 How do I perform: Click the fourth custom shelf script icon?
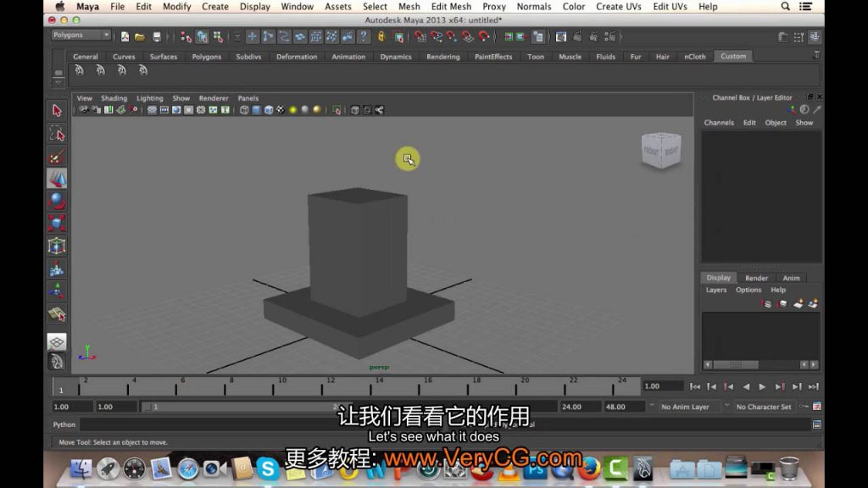point(142,70)
